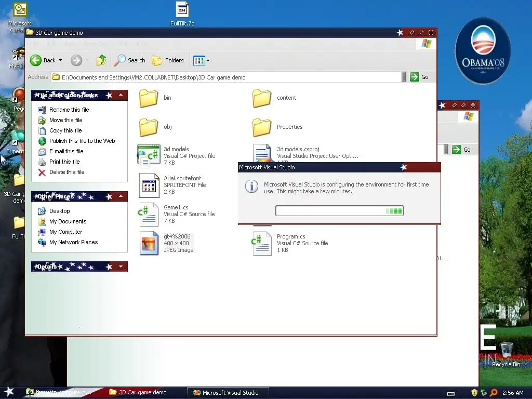Open the Recycle Bin desktop icon

[x=506, y=354]
